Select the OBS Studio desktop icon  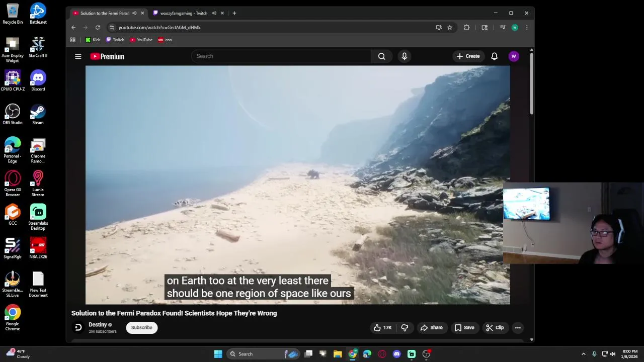pyautogui.click(x=13, y=114)
